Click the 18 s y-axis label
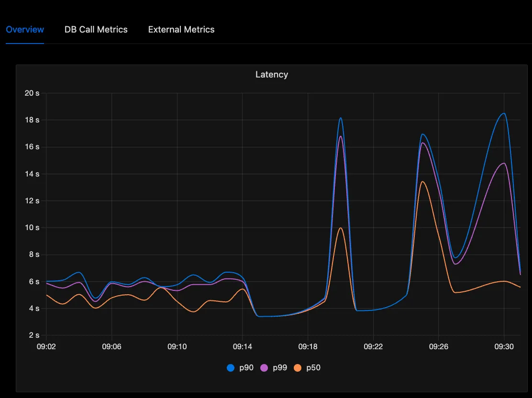 coord(32,120)
